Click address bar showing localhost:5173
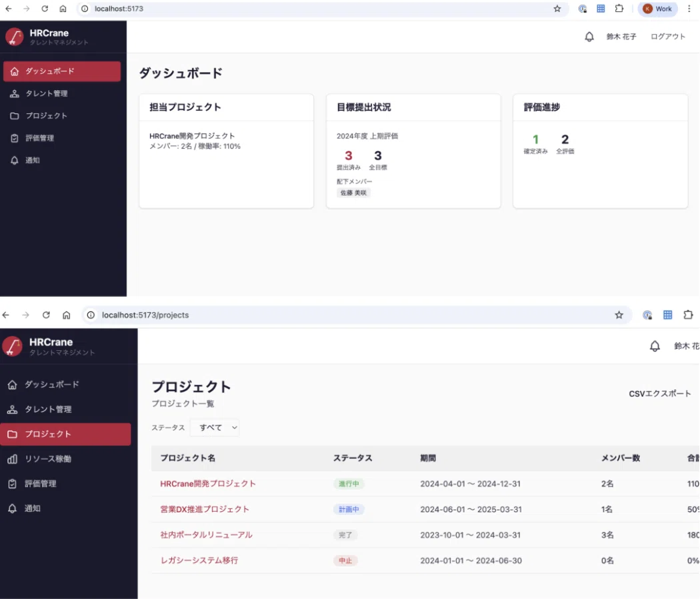This screenshot has height=599, width=700. point(321,9)
